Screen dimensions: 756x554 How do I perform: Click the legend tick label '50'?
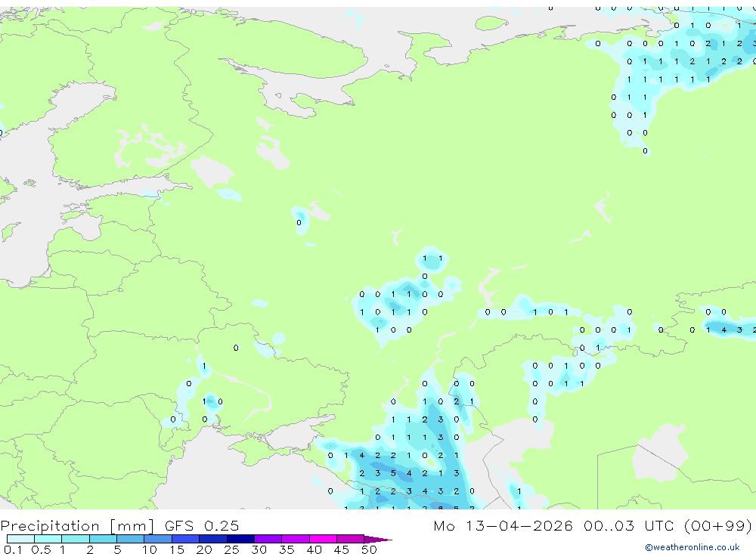point(369,549)
